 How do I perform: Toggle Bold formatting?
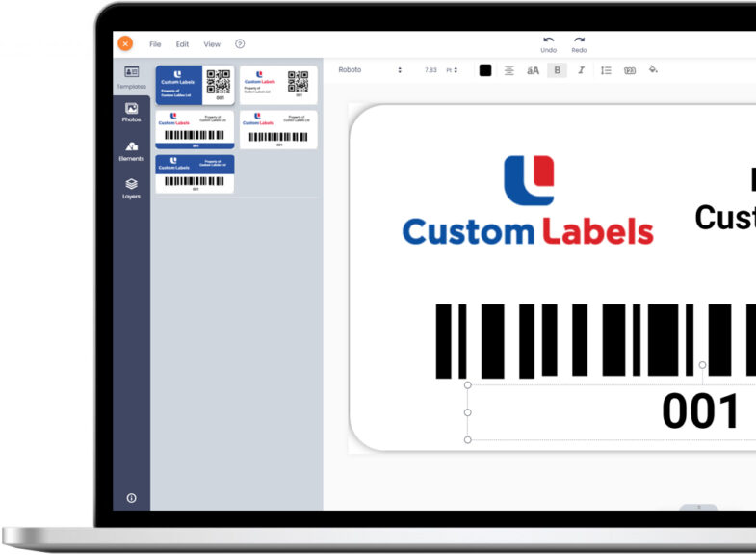pos(558,70)
